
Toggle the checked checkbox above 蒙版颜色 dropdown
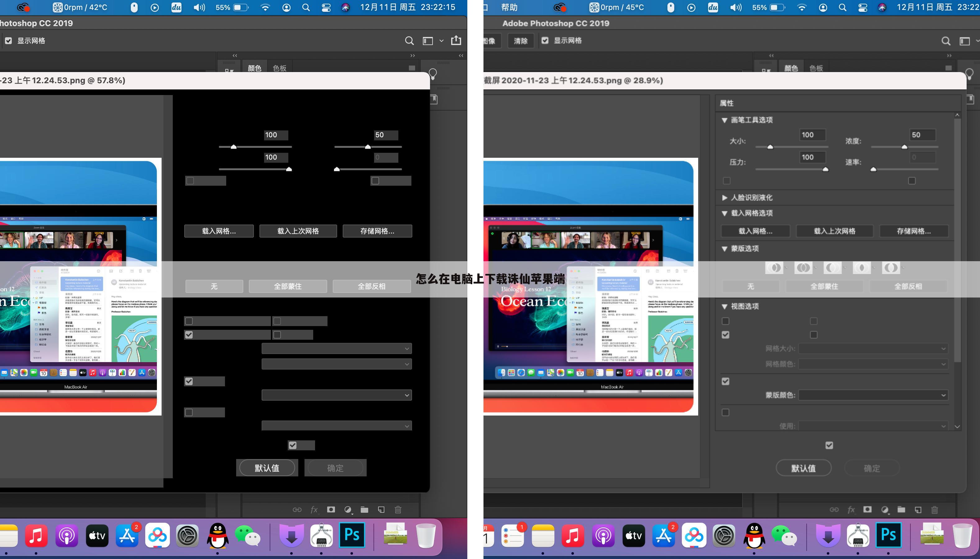click(726, 381)
